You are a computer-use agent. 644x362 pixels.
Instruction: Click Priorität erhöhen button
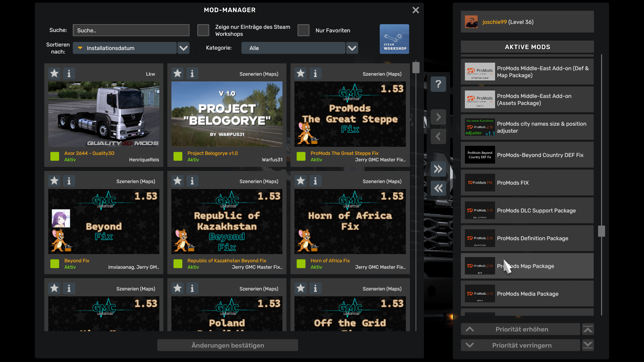click(x=521, y=329)
